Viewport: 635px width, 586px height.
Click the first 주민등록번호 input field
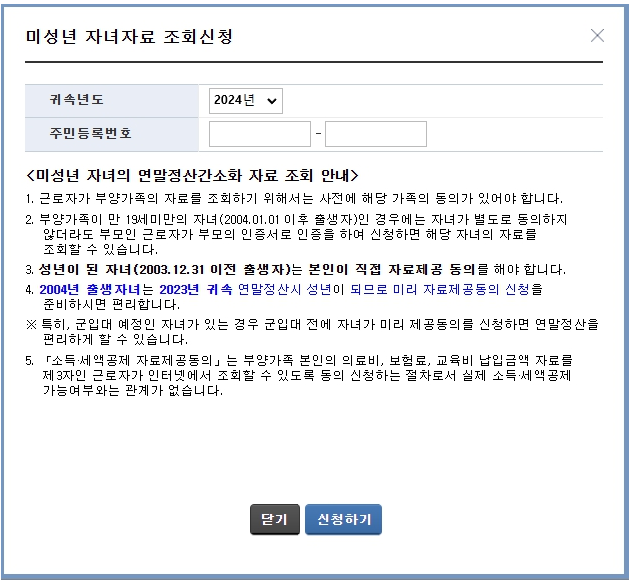[260, 134]
